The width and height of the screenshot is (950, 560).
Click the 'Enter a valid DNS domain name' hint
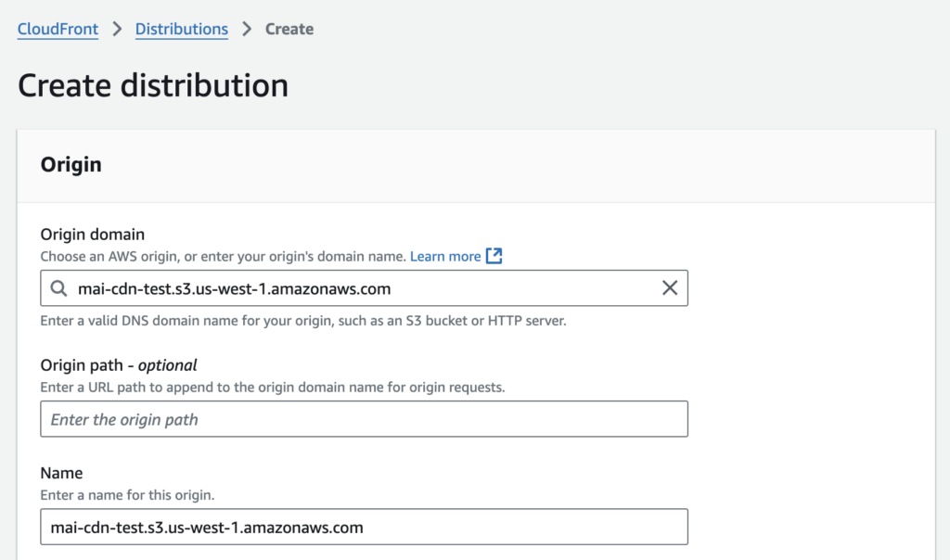coord(303,321)
